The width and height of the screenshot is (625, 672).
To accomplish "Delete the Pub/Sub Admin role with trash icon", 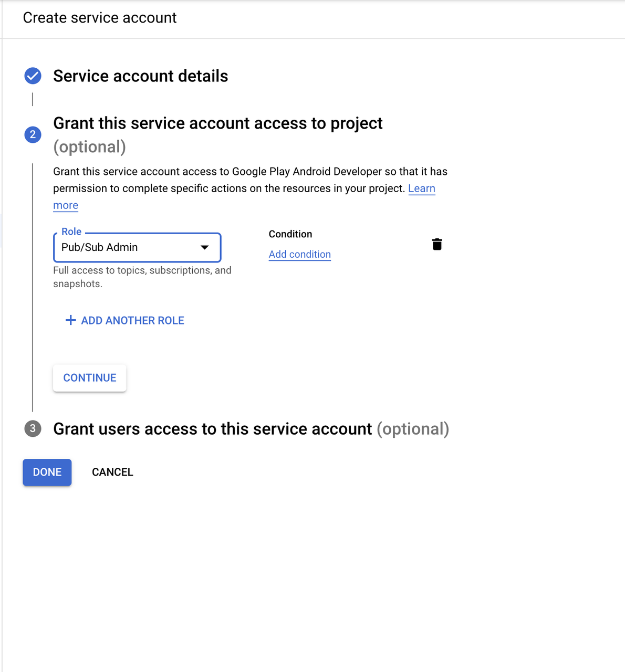I will click(437, 244).
